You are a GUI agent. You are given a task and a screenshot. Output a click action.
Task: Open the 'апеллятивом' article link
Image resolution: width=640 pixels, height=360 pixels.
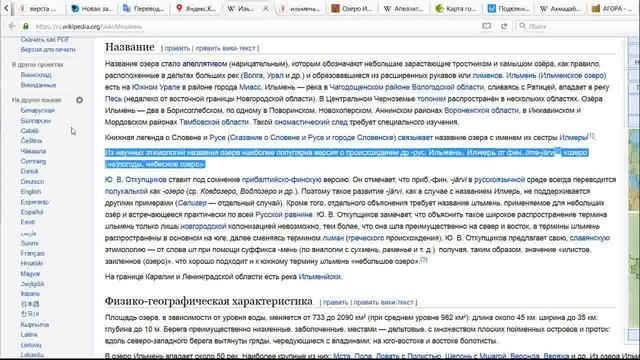(204, 64)
